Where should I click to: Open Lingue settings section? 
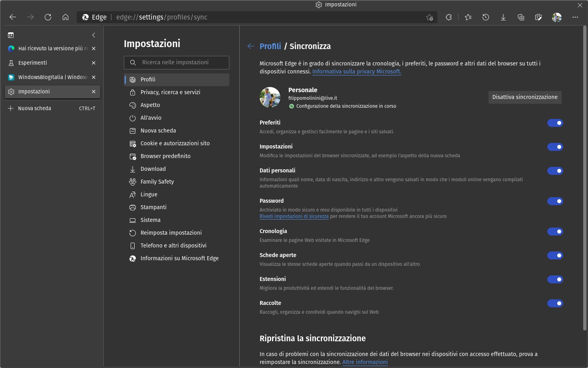pos(177,194)
